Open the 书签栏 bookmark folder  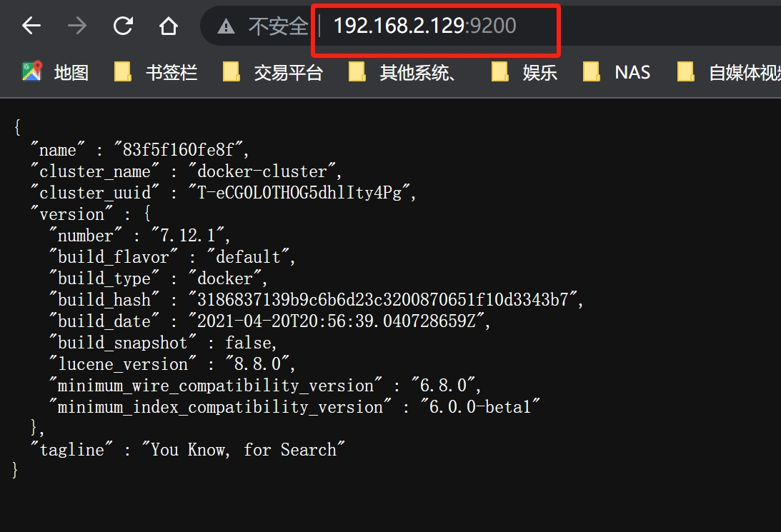156,73
